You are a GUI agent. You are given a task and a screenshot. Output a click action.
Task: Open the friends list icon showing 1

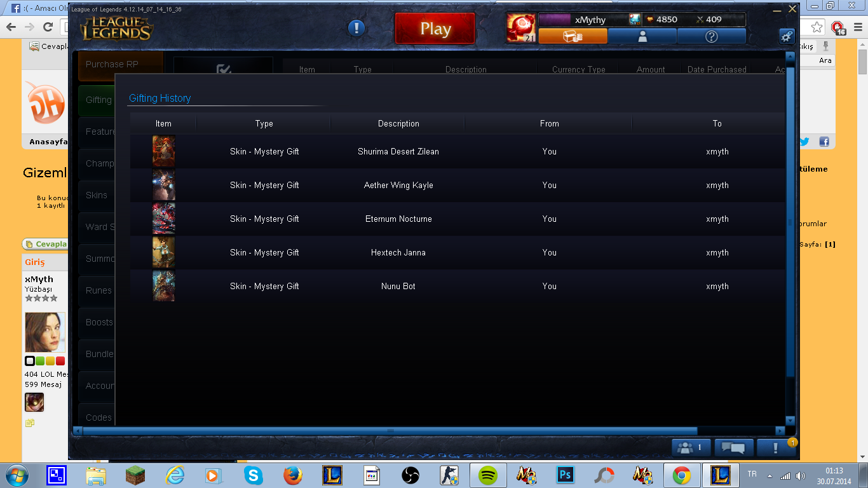point(691,448)
